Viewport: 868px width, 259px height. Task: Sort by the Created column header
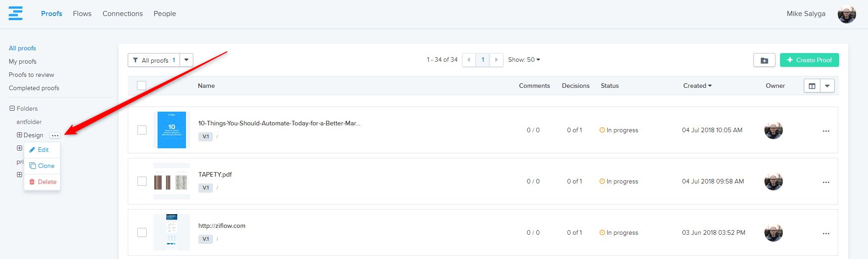click(697, 86)
